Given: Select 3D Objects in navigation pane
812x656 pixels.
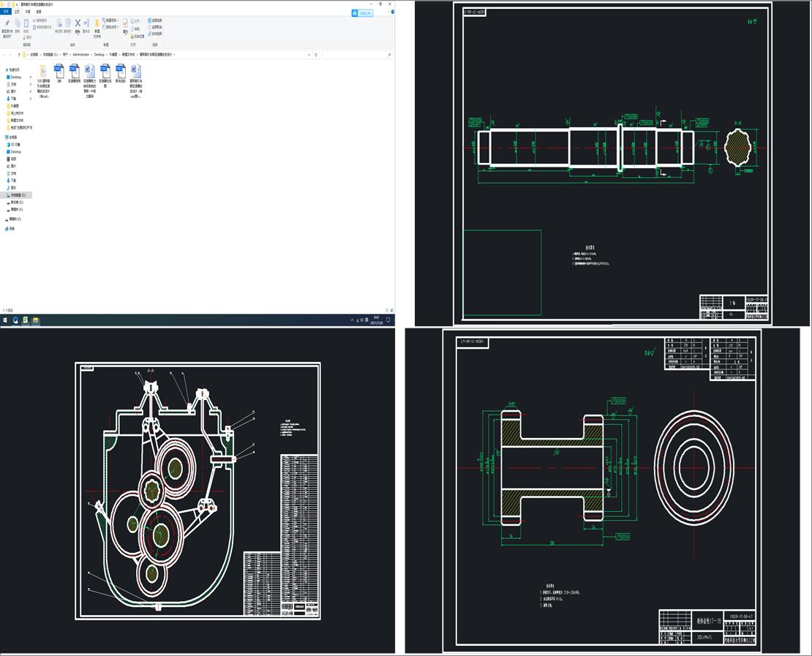Looking at the screenshot, I should (x=16, y=144).
